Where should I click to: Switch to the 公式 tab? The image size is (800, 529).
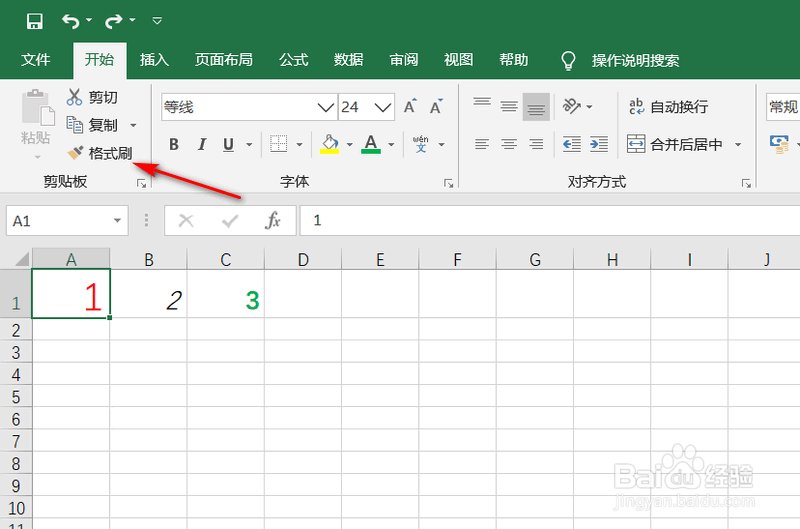293,60
